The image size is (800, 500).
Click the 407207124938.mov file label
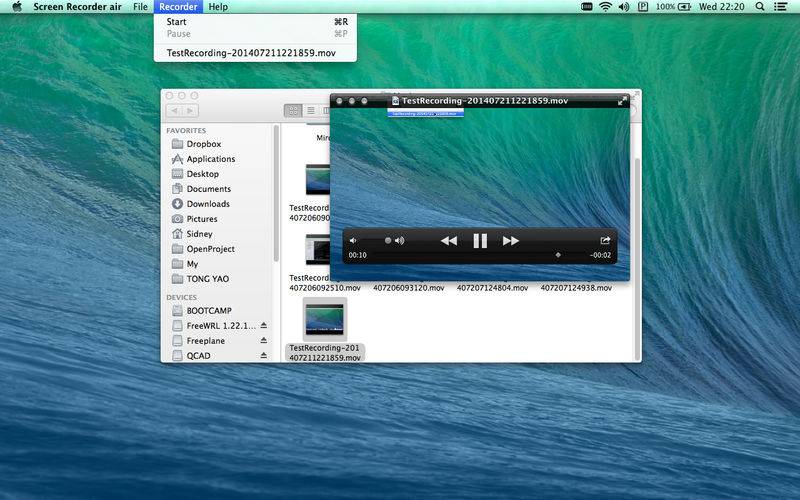click(x=576, y=288)
